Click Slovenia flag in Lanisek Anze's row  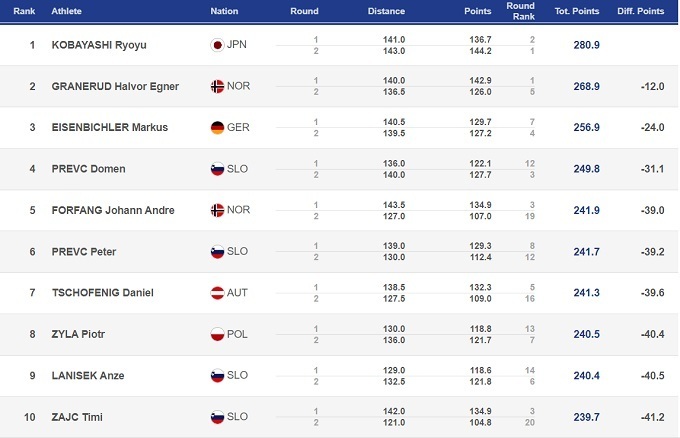pyautogui.click(x=215, y=375)
